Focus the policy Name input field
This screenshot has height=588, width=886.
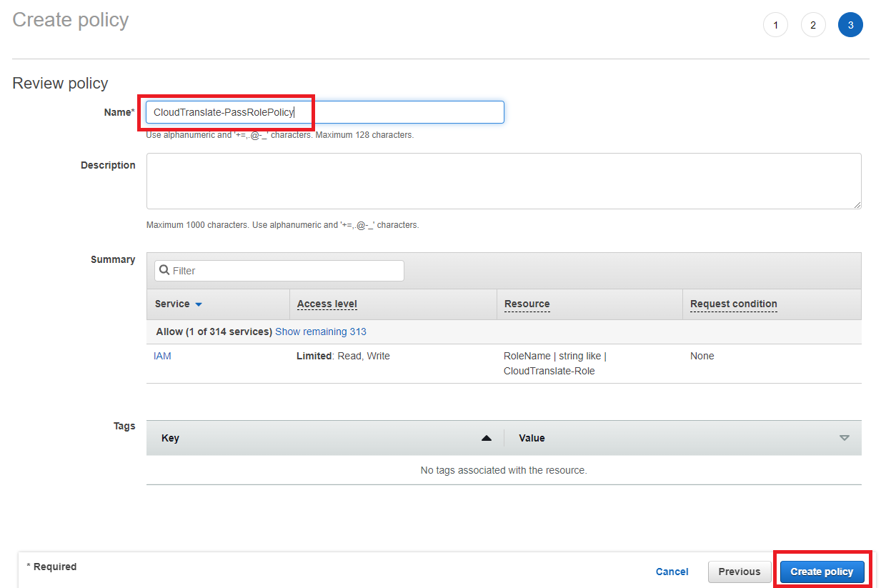pos(325,112)
